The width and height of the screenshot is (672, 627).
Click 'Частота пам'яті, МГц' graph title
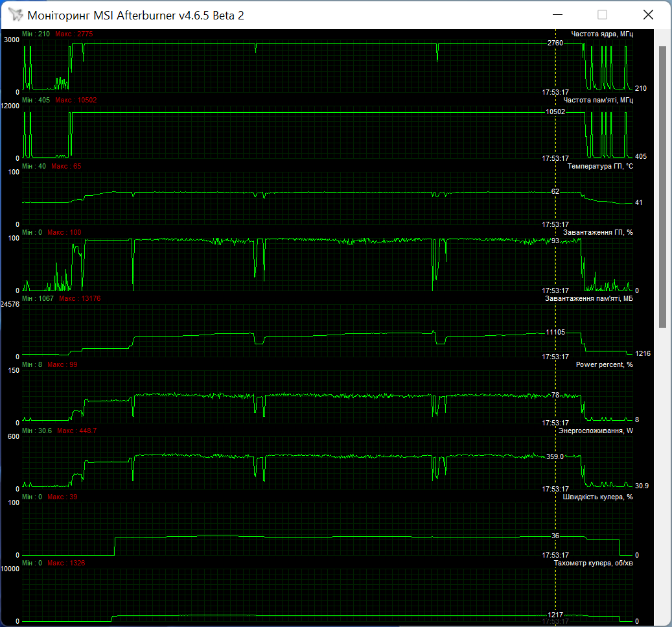[598, 100]
